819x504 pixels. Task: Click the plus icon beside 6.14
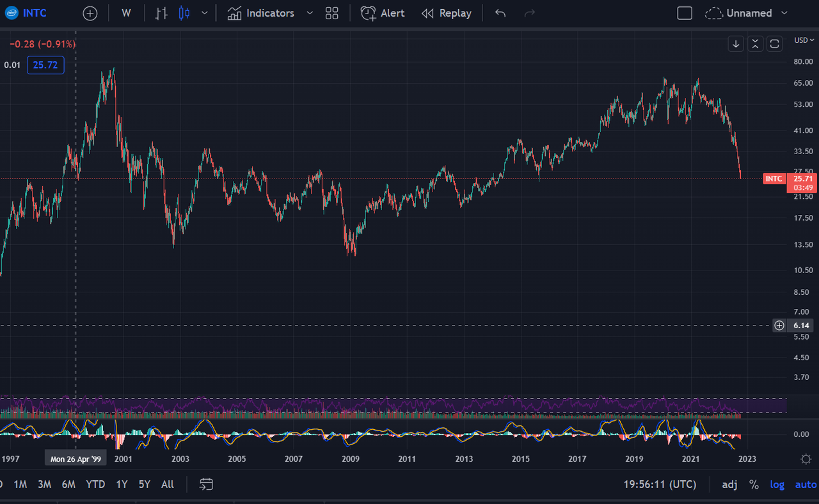pos(779,326)
